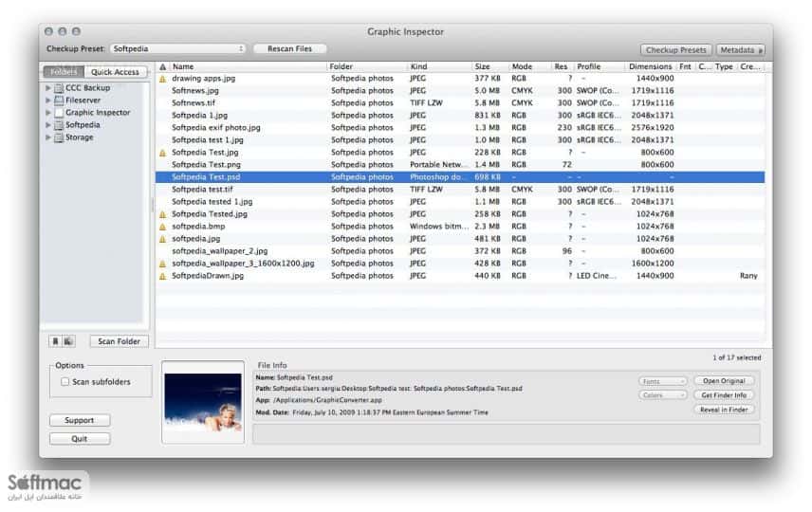Click the CCC Backup drive icon
812x512 pixels.
(59, 88)
